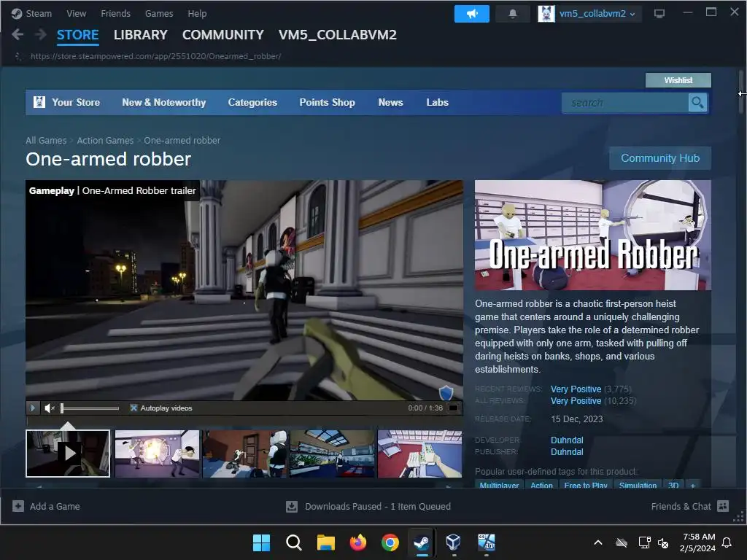Open the Friends menu
Viewport: 747px width, 560px height.
pos(116,14)
